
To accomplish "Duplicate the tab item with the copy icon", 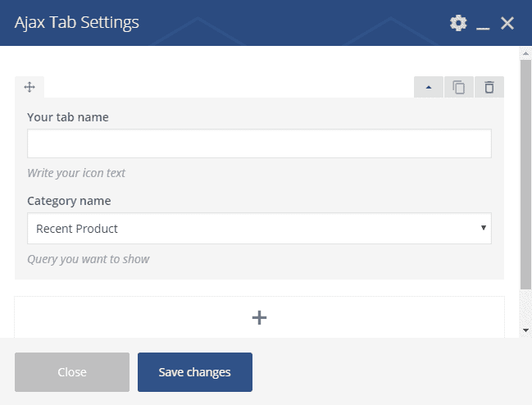I will pos(459,87).
